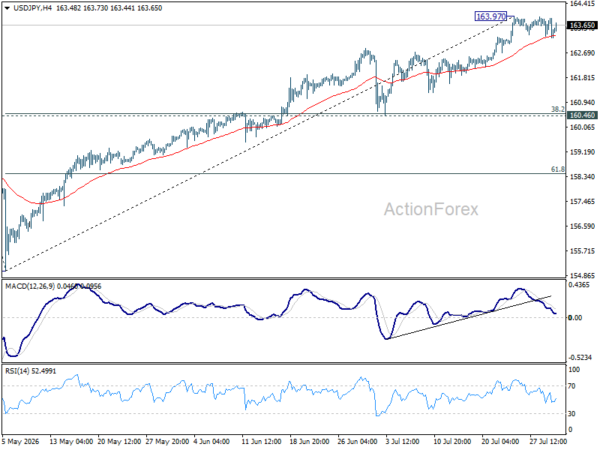Click the RSI scale level 70

tap(572, 386)
